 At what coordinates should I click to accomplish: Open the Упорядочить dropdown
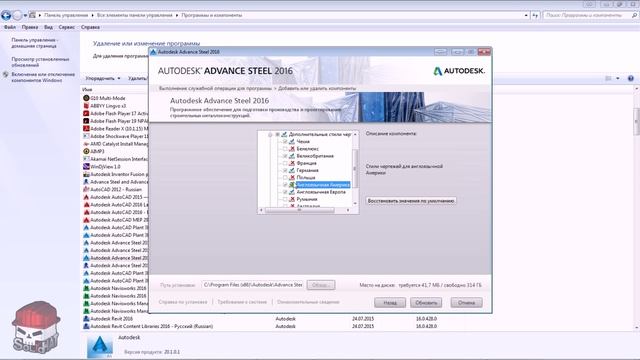103,78
